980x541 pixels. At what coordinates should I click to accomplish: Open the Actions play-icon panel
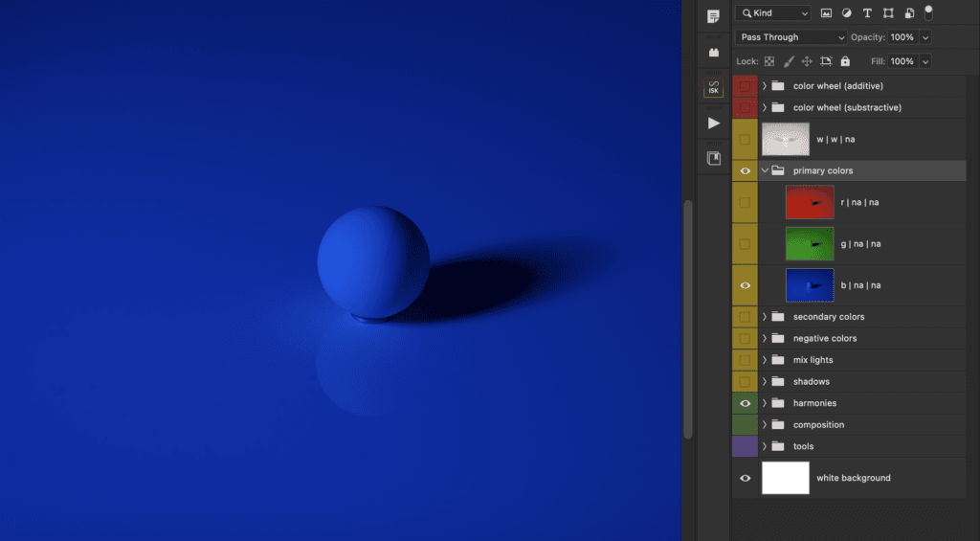713,124
